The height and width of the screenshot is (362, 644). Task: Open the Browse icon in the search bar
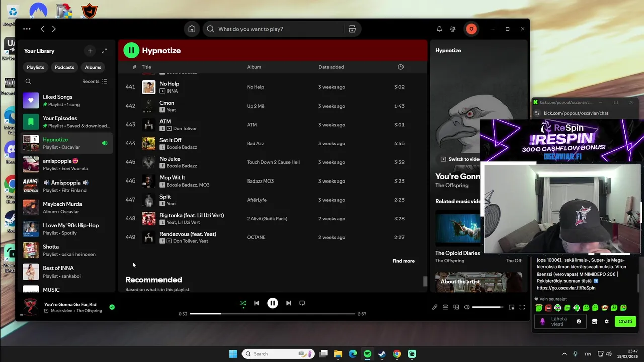tap(352, 29)
